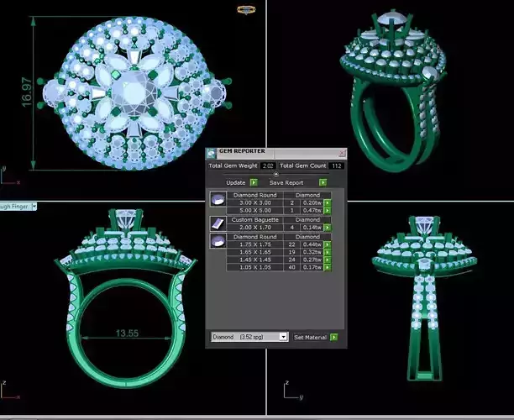This screenshot has height=420, width=514.
Task: Click the Gem Reporter title bar icon
Action: [212, 153]
